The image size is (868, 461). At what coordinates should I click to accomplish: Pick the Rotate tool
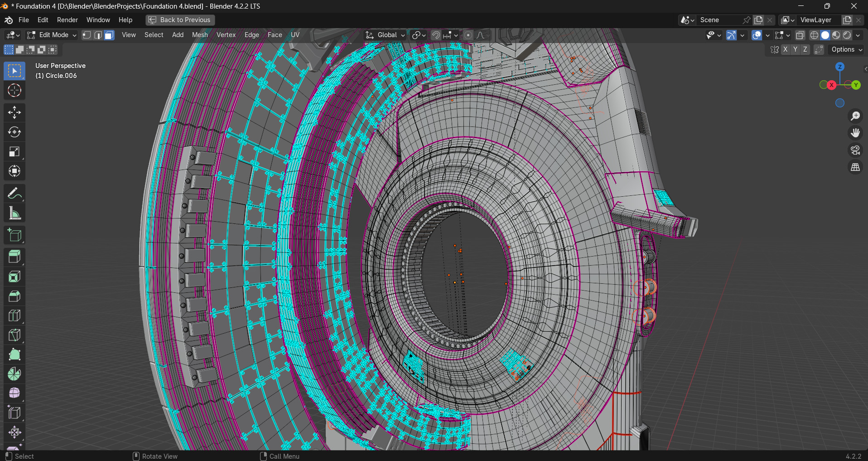14,132
